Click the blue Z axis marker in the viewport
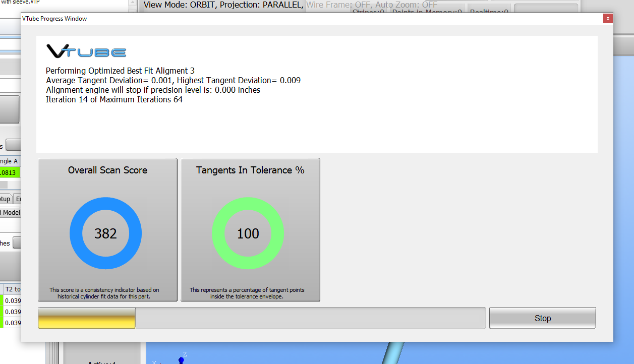The image size is (634, 364). coord(181,360)
